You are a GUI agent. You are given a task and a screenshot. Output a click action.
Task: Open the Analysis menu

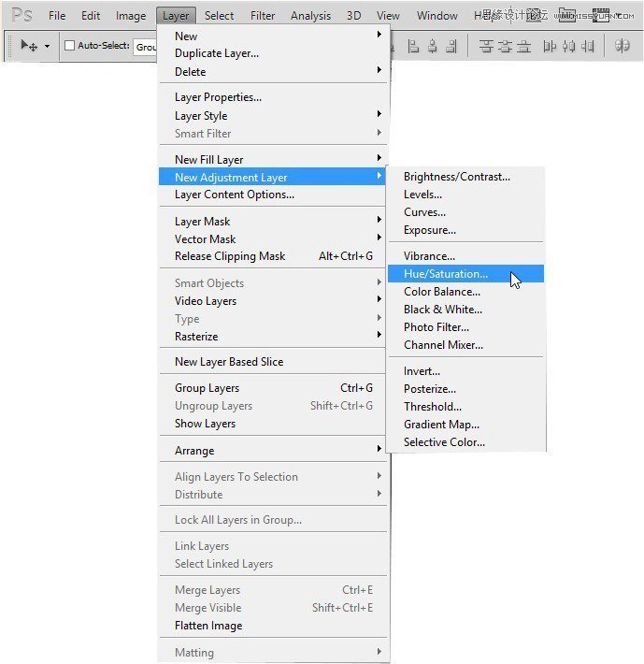point(310,16)
